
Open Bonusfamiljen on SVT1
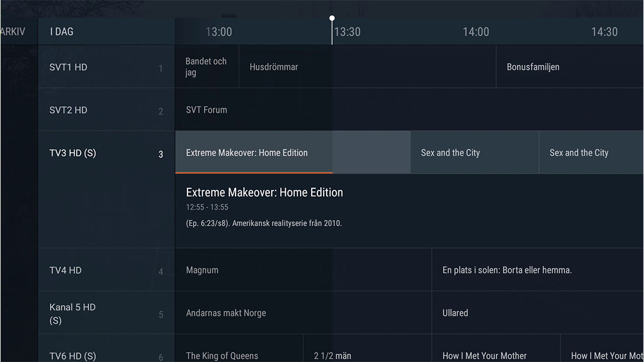pos(569,67)
